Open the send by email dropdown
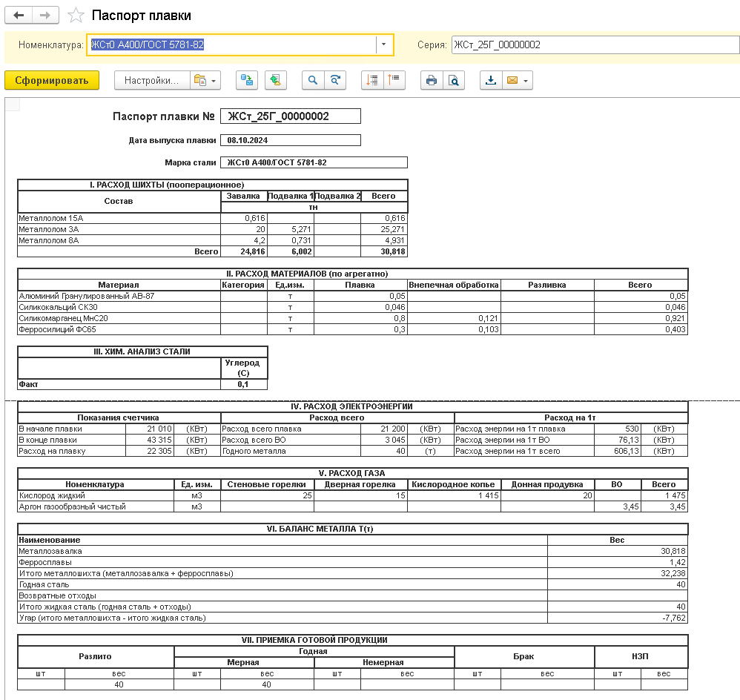Viewport: 740px width, 700px height. pos(517,81)
